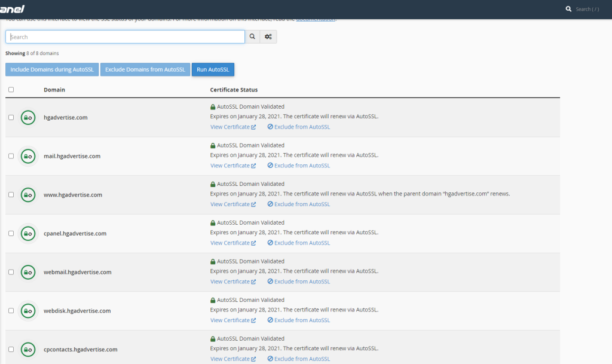Focus the domain search input field

[125, 37]
